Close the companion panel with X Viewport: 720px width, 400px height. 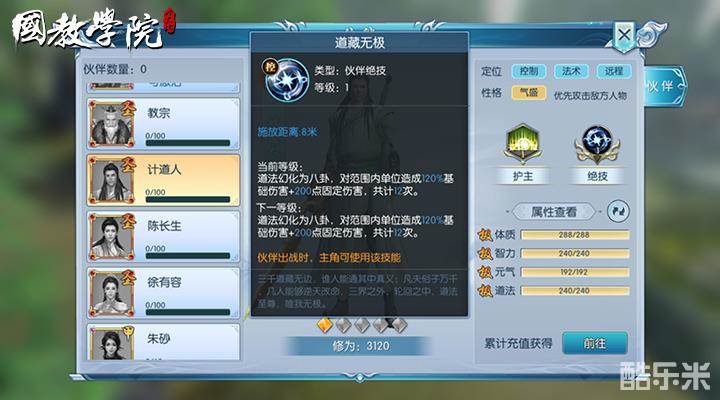(x=624, y=35)
